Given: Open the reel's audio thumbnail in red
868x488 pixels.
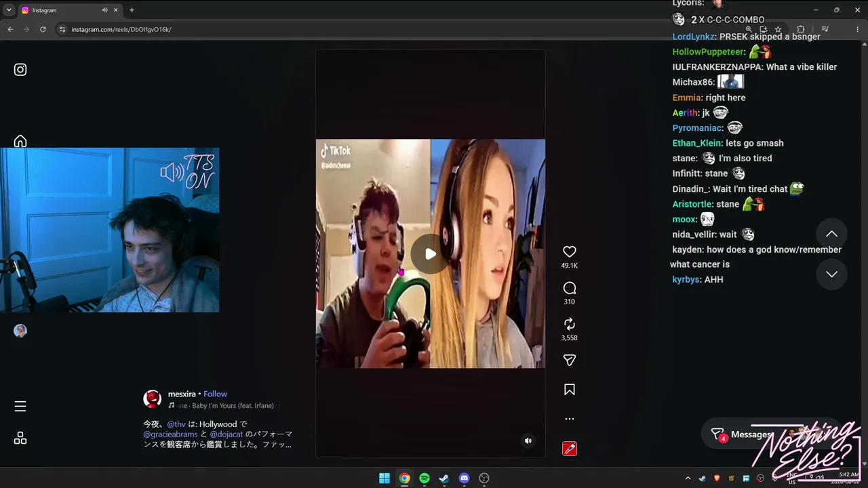Looking at the screenshot, I should (570, 449).
